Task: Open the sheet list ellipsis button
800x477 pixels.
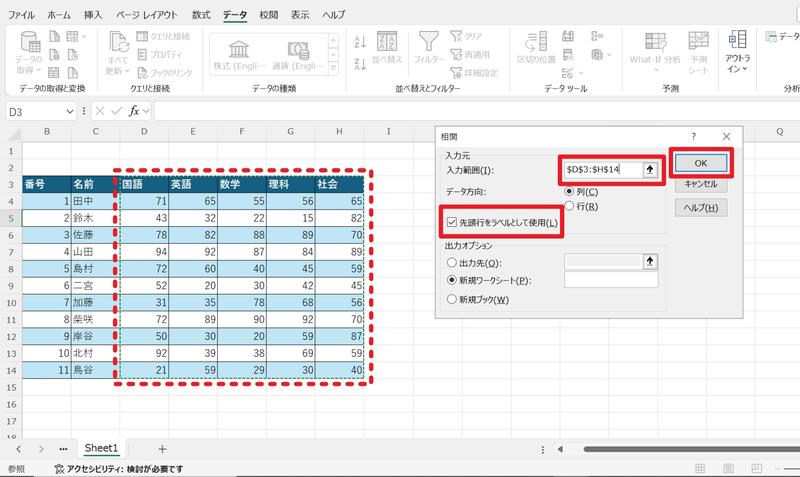Action: 63,449
